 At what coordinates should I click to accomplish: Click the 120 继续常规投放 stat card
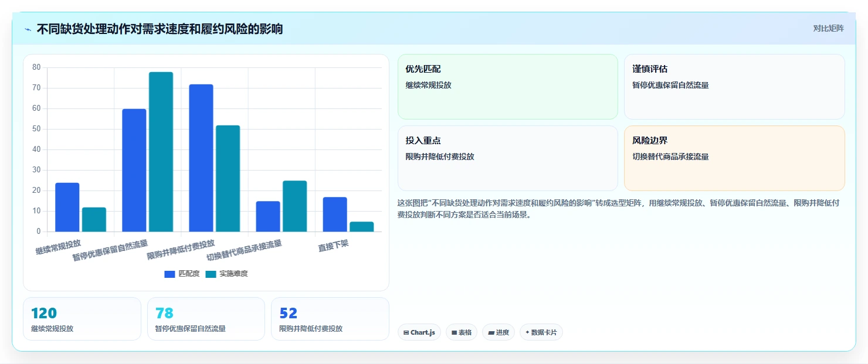tap(82, 319)
